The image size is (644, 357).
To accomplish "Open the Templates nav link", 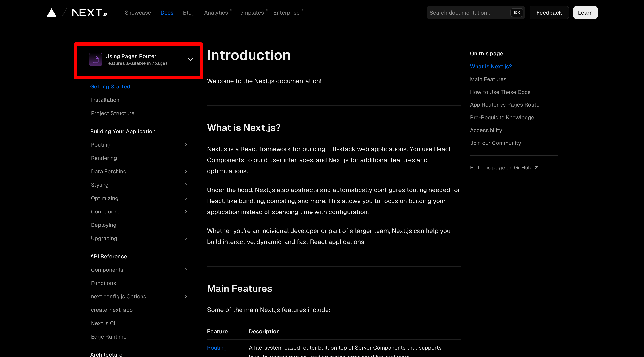I will [x=252, y=13].
